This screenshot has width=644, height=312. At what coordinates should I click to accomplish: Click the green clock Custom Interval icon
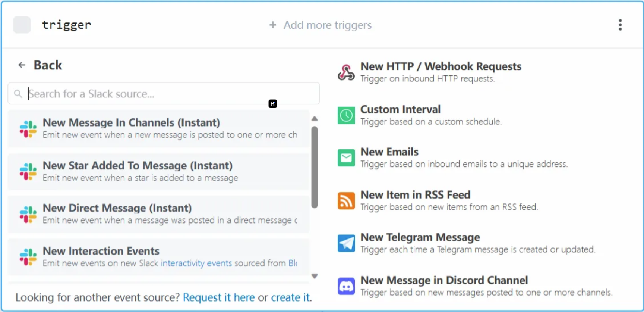click(x=346, y=115)
